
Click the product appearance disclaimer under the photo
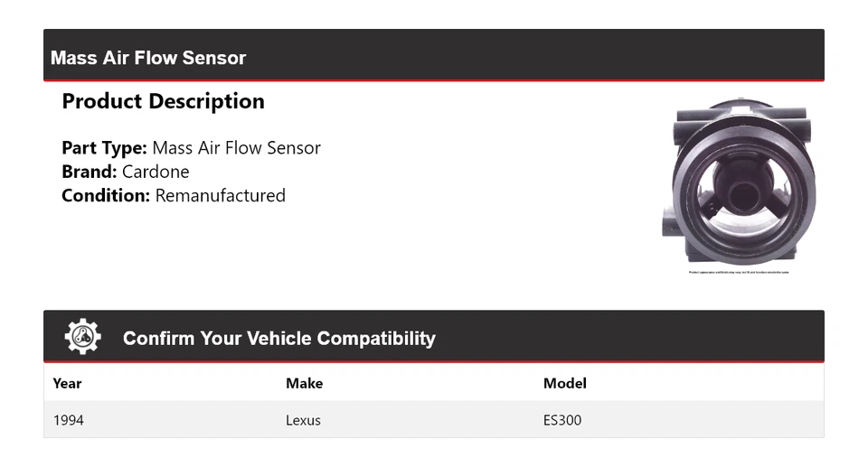(738, 272)
